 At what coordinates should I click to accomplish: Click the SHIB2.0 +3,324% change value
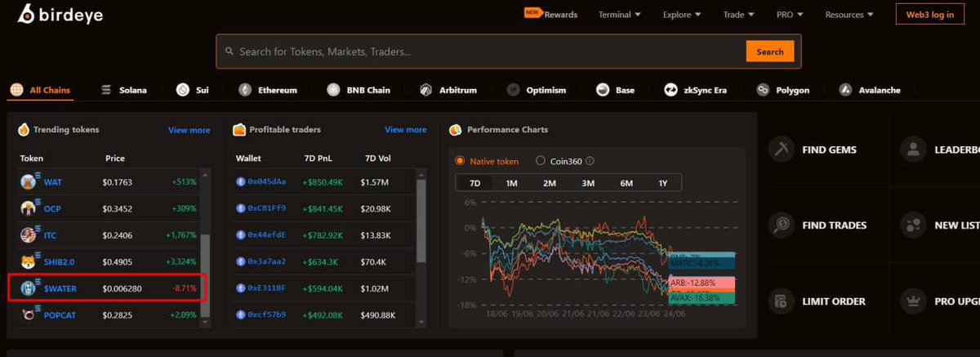click(x=180, y=262)
